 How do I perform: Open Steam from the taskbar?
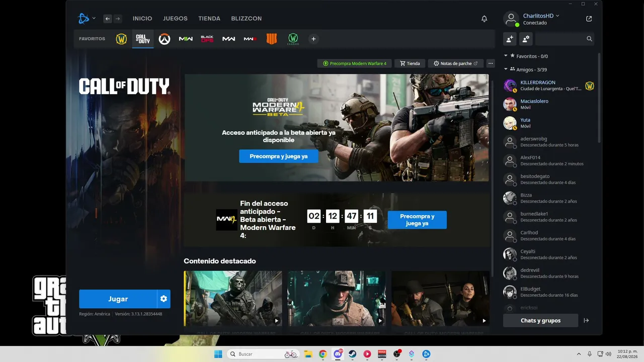[352, 354]
